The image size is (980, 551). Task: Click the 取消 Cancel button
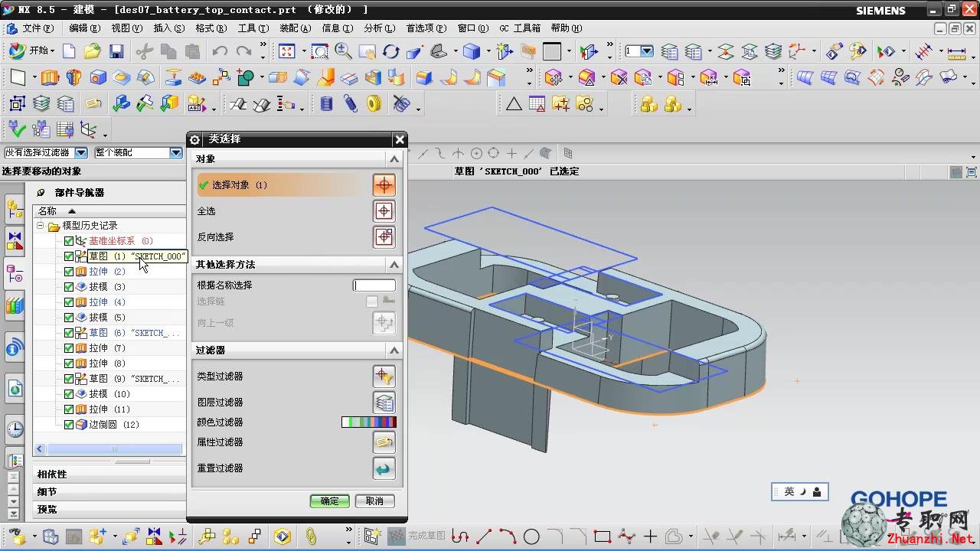374,501
